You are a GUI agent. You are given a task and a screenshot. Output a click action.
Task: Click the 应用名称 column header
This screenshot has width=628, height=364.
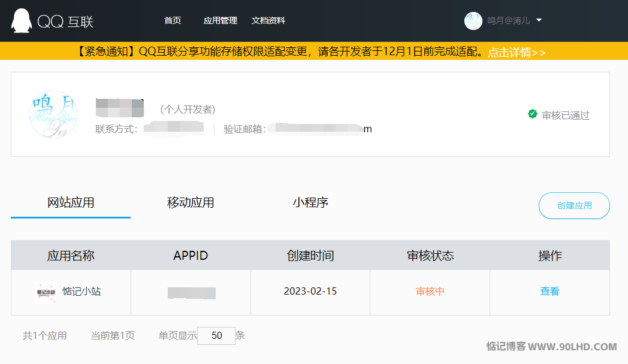[71, 256]
